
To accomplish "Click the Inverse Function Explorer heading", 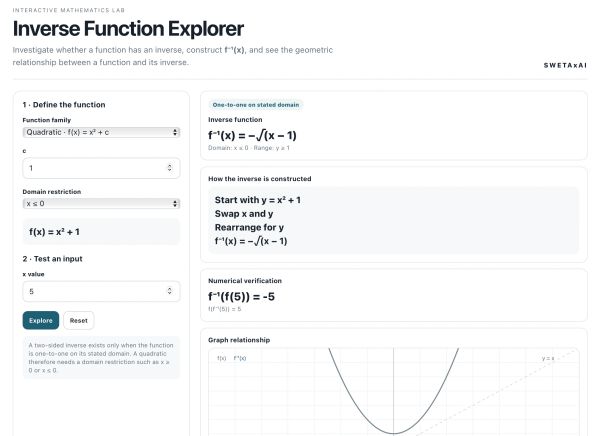I will (128, 29).
